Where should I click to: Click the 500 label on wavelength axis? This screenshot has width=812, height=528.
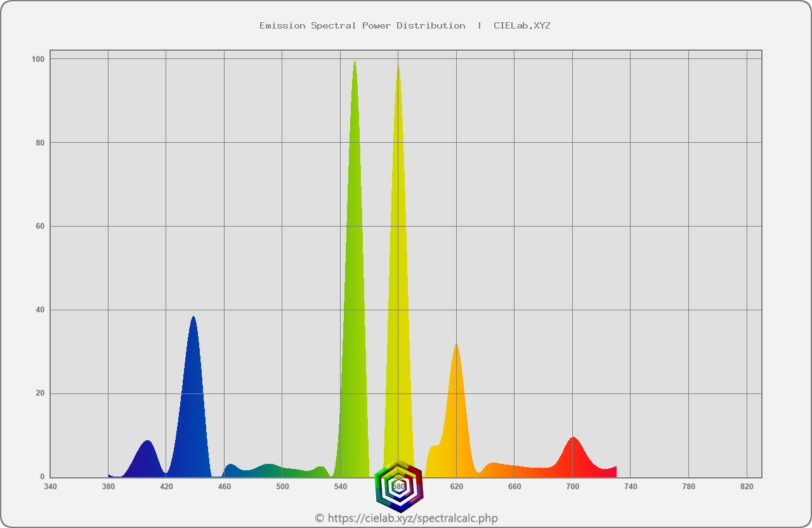(x=282, y=487)
